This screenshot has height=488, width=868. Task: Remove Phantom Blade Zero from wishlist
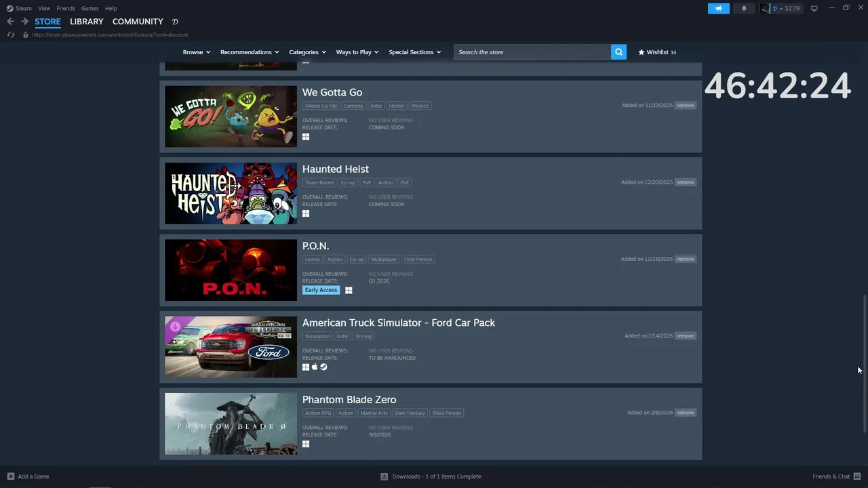(x=685, y=412)
